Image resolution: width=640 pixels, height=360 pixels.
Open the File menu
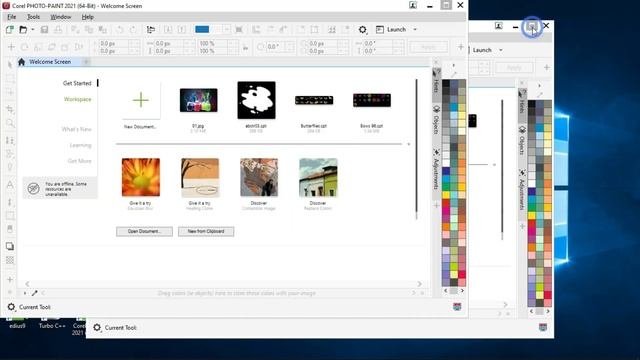point(11,17)
